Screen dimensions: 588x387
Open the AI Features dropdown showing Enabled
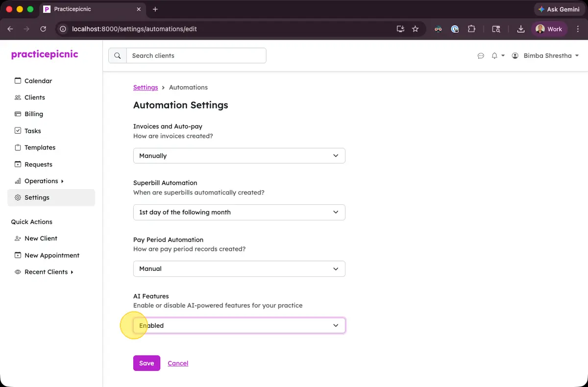point(239,325)
